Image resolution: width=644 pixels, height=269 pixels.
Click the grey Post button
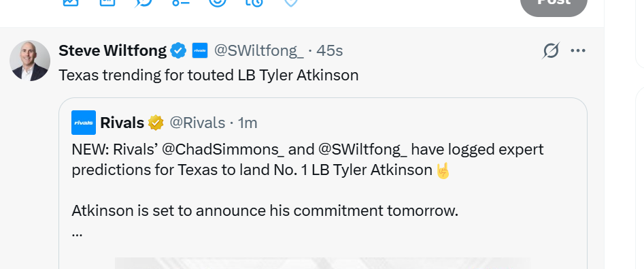(554, 3)
